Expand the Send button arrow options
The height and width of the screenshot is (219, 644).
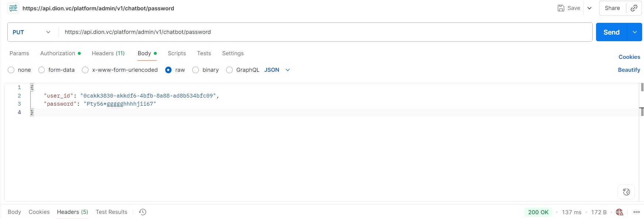point(635,32)
